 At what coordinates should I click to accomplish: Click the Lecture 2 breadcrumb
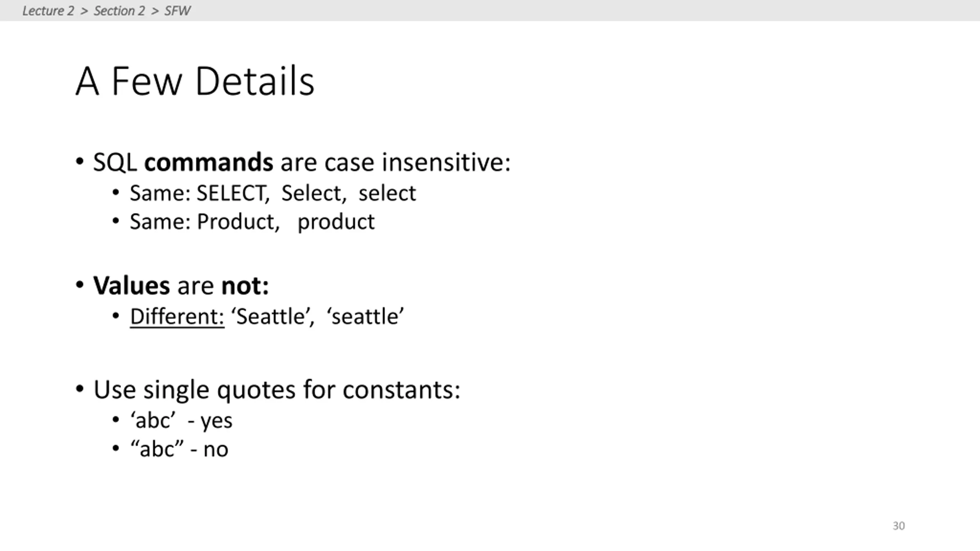click(48, 11)
